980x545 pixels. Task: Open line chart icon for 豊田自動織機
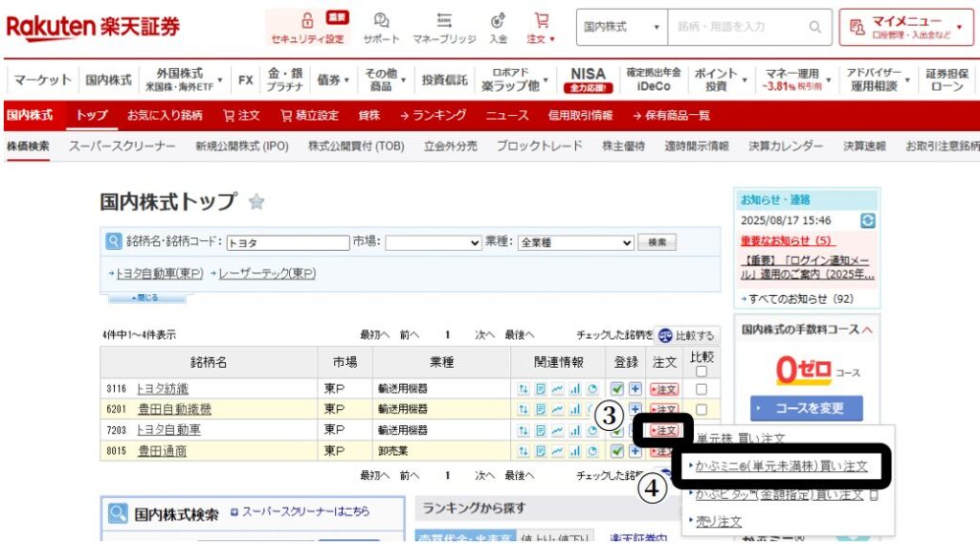[558, 409]
